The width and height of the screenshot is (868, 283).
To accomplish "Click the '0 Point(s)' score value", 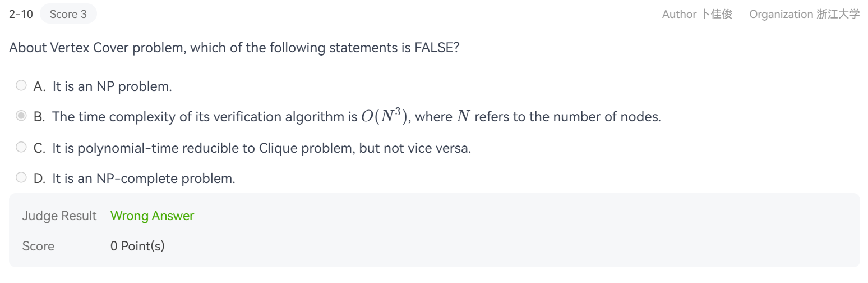I will [x=137, y=246].
